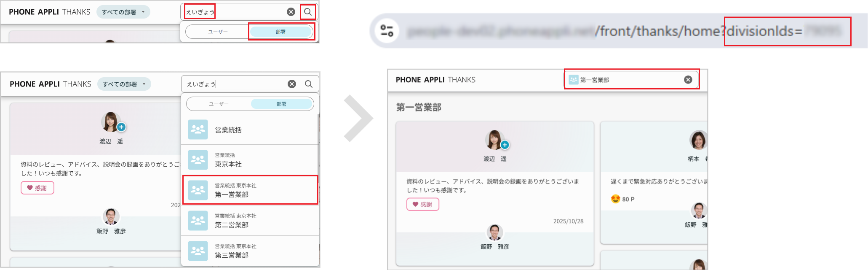Screen dimensions: 868x270
Task: Click PHONE APPLI THANKS logo in results-list screenshot
Action: pos(51,84)
